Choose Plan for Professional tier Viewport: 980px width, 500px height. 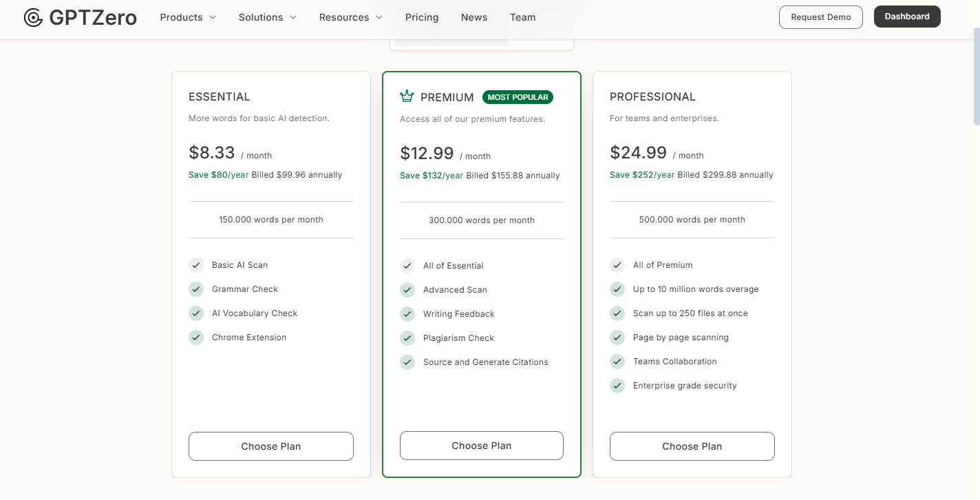pyautogui.click(x=692, y=446)
